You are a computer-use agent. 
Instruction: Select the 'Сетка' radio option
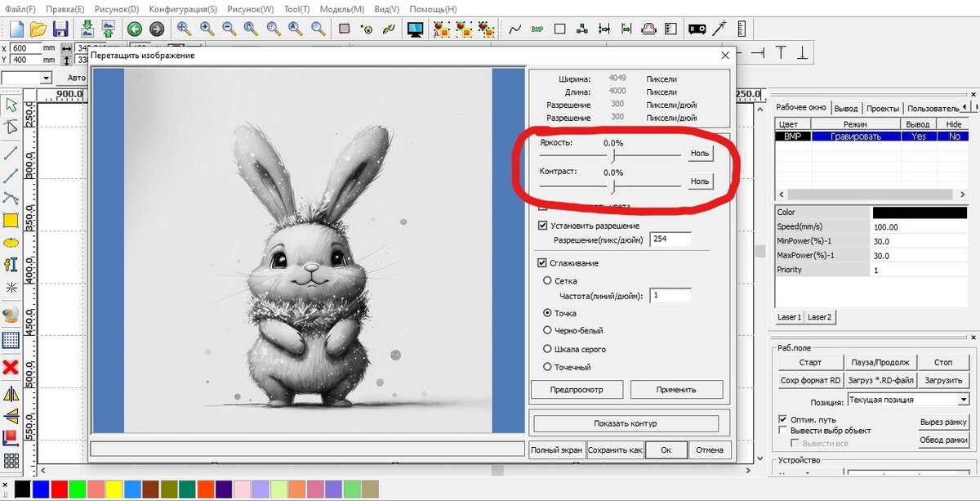point(548,280)
